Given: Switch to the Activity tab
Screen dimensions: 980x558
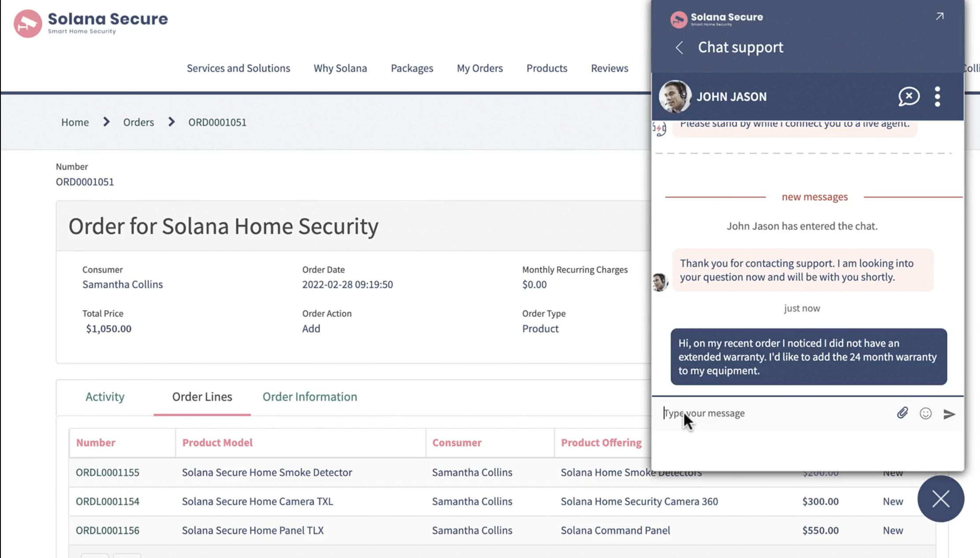Looking at the screenshot, I should [105, 397].
